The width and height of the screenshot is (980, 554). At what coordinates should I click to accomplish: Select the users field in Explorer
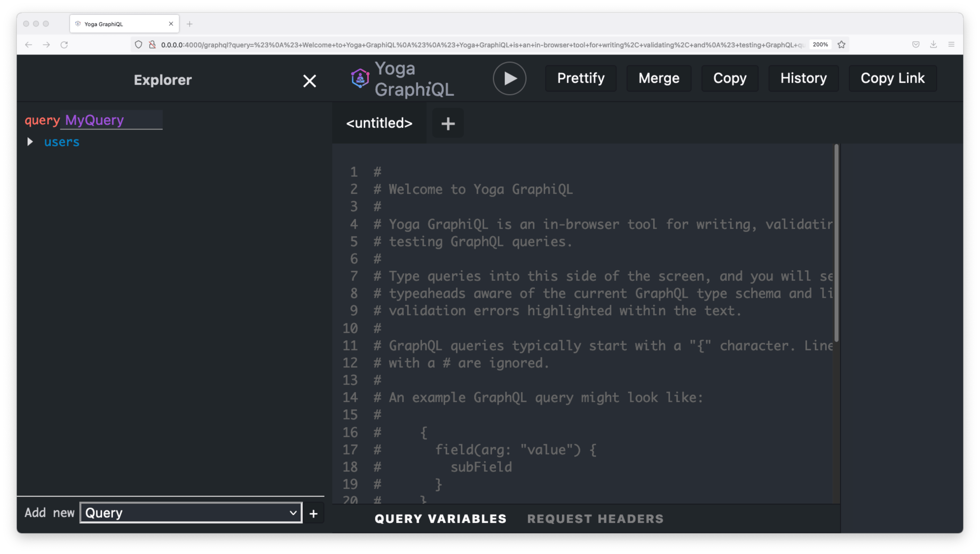click(62, 142)
